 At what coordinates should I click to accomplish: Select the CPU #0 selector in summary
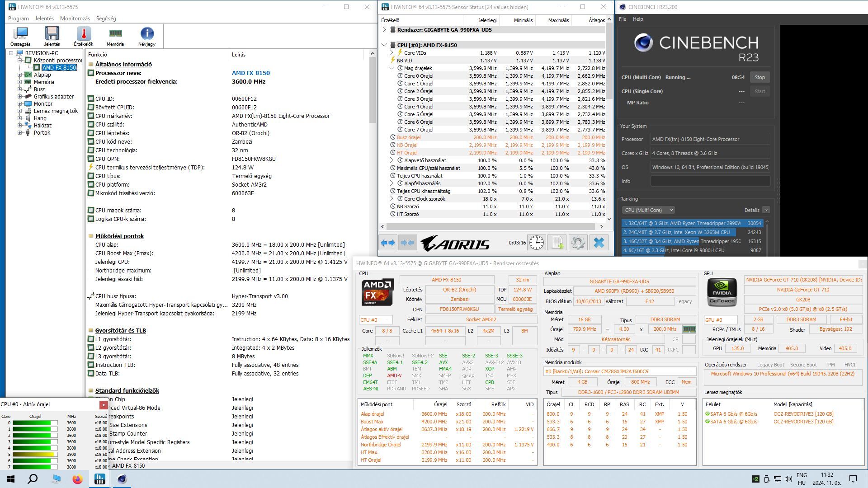[x=376, y=320]
